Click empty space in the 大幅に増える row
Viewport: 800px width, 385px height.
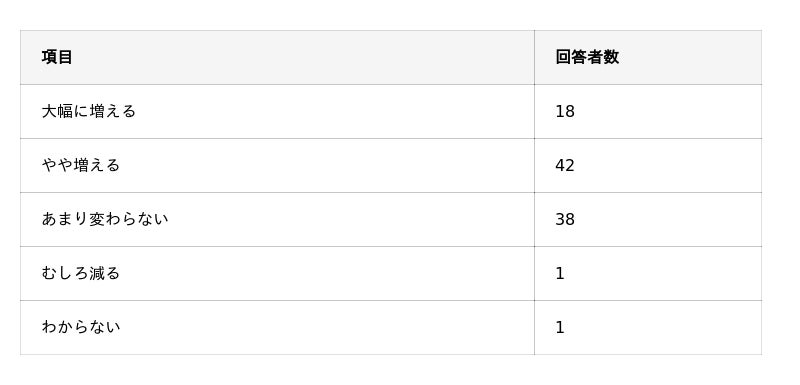pyautogui.click(x=332, y=111)
